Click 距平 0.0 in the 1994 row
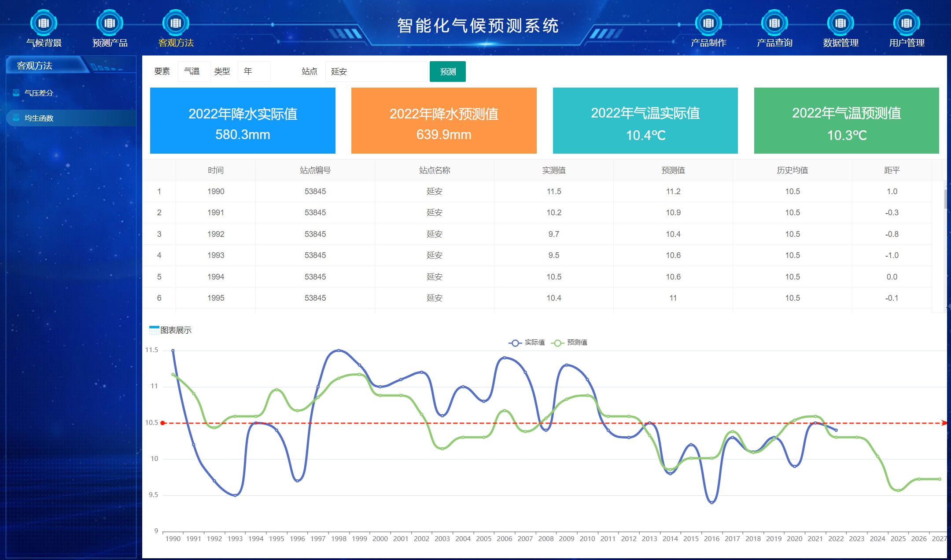The image size is (951, 560). 892,277
